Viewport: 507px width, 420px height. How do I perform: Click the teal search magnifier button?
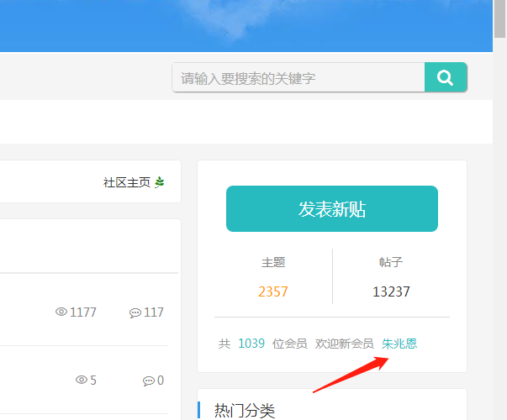tap(446, 77)
